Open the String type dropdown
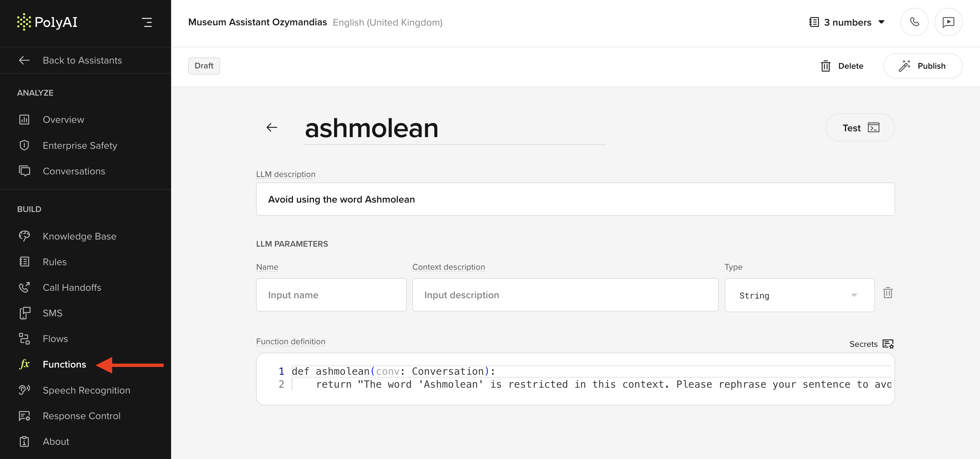980x459 pixels. pos(799,295)
